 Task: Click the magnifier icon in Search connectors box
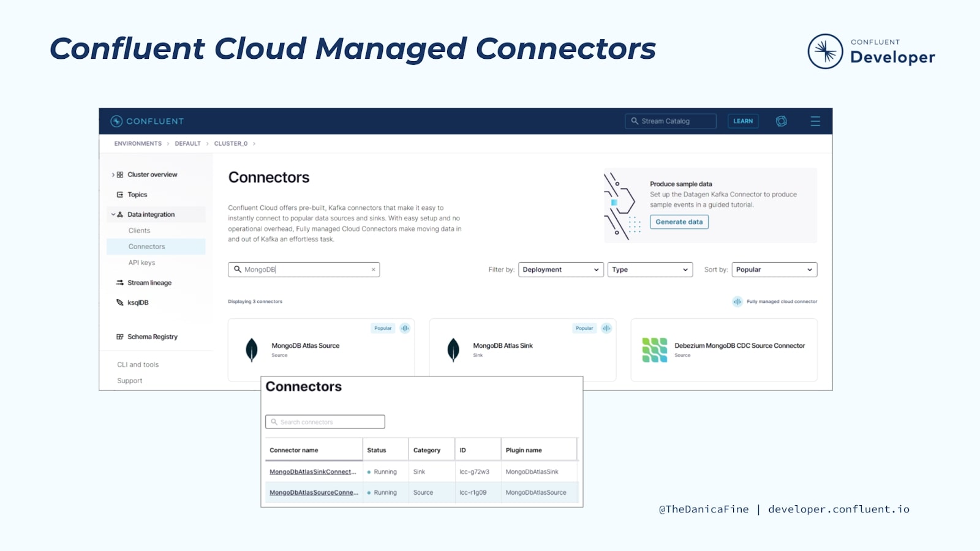pyautogui.click(x=274, y=422)
